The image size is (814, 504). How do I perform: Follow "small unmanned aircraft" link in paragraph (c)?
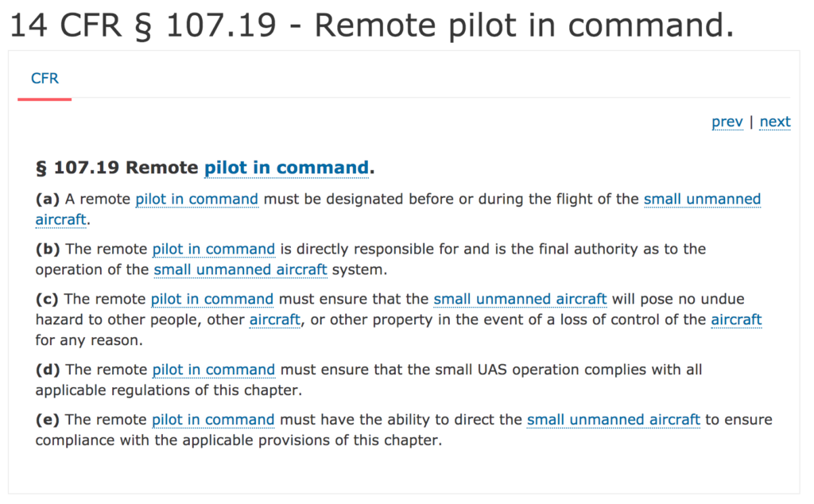520,299
